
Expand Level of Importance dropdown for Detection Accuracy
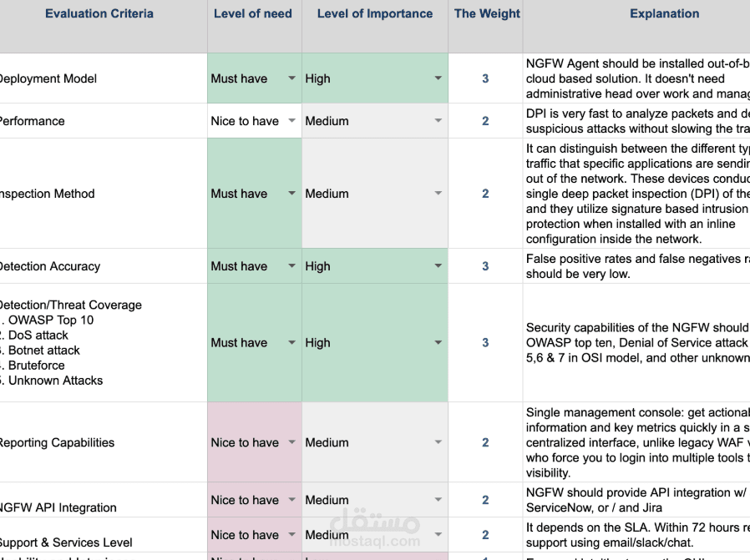(x=438, y=266)
